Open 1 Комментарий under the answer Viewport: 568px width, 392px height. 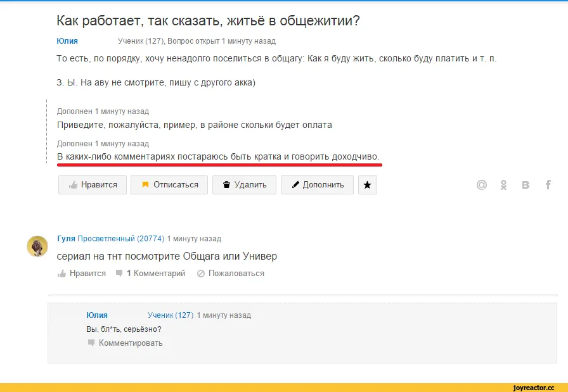pyautogui.click(x=150, y=274)
